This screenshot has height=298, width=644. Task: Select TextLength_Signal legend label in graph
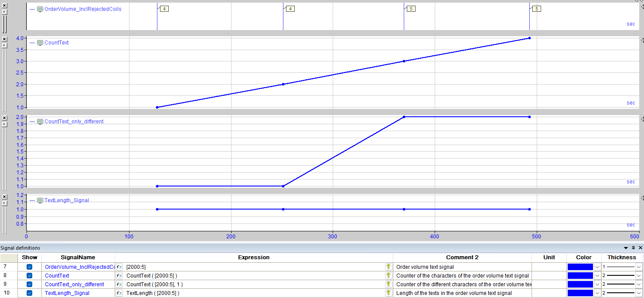click(x=67, y=200)
